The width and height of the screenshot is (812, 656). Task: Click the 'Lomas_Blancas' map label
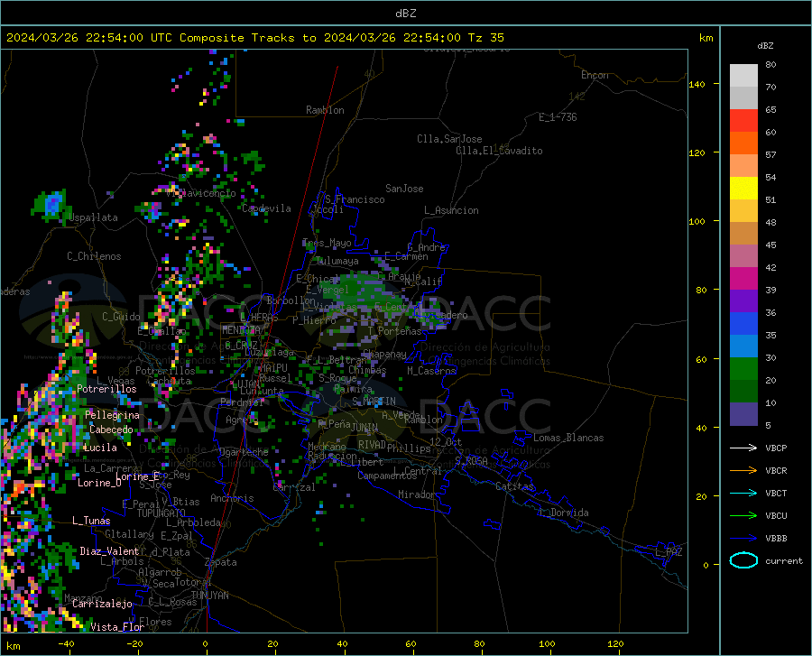pyautogui.click(x=568, y=438)
